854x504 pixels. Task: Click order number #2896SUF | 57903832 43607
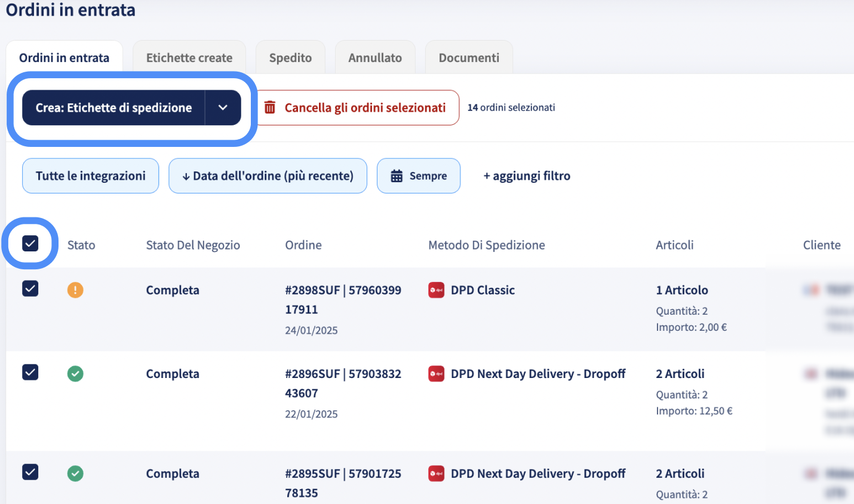pos(343,383)
